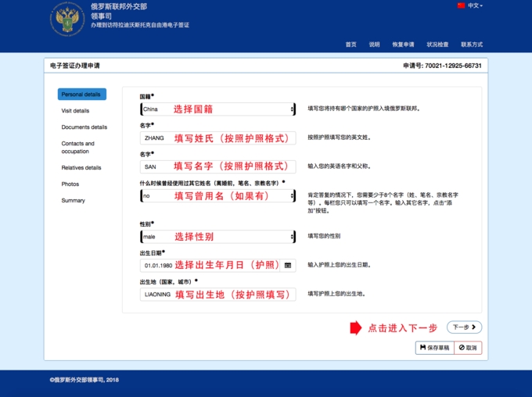The width and height of the screenshot is (532, 397).
Task: Expand the nationality dropdown showing China
Action: pyautogui.click(x=217, y=109)
